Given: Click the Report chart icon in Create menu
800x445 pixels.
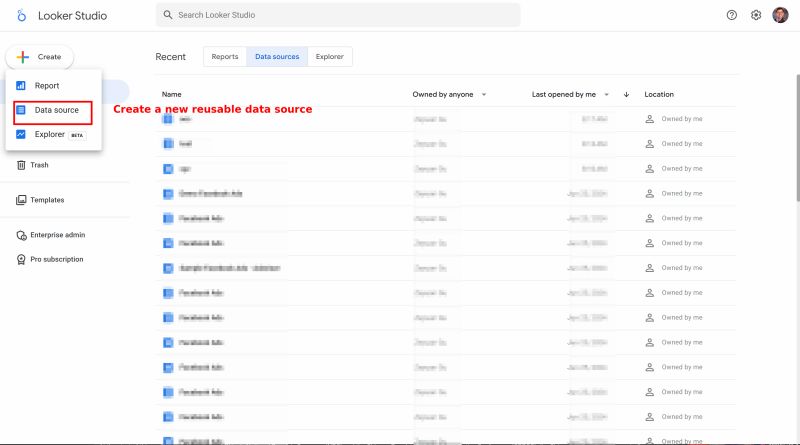Looking at the screenshot, I should 21,85.
